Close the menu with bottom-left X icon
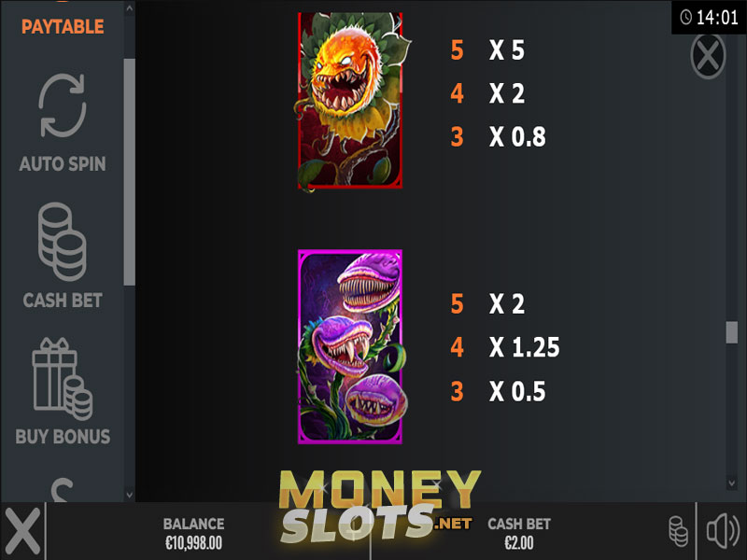 tap(21, 531)
